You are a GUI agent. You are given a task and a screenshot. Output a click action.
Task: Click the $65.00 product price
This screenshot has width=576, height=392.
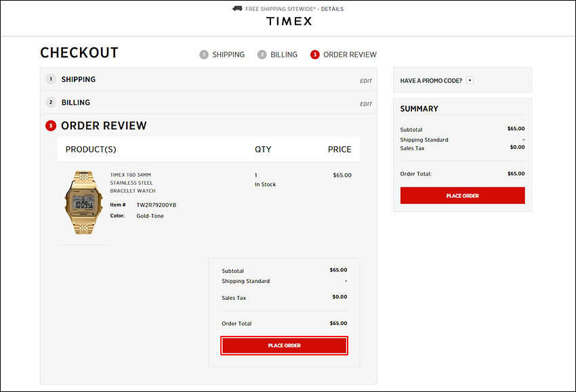[342, 175]
